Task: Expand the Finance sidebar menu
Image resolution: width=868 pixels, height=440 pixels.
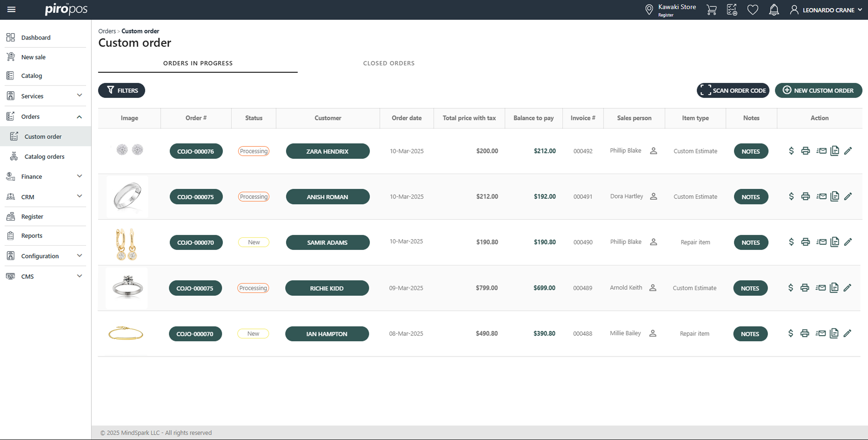Action: (x=80, y=176)
